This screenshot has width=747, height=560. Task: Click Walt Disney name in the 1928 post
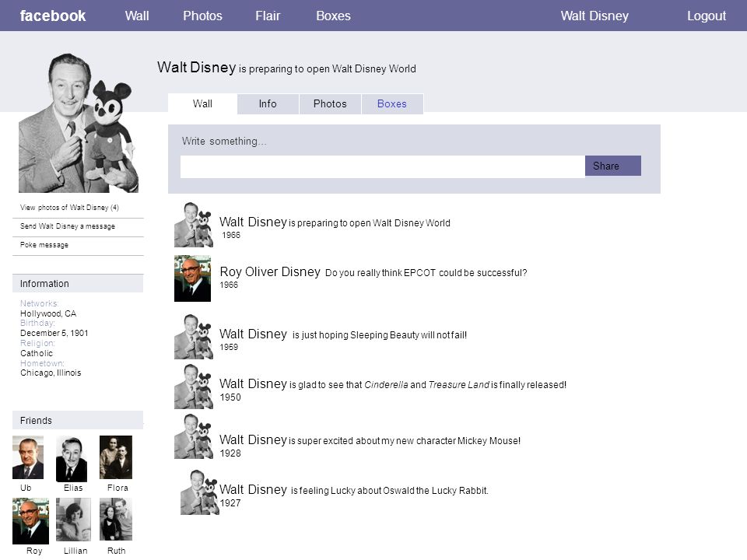(x=253, y=439)
